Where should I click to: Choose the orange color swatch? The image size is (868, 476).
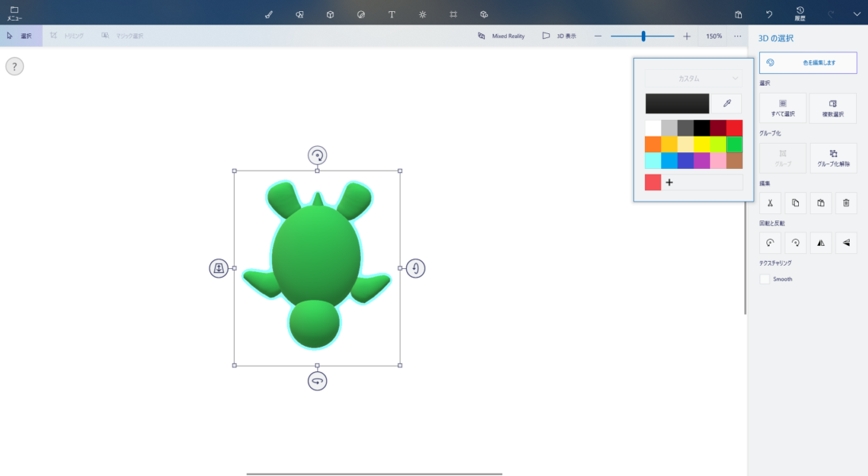(653, 144)
